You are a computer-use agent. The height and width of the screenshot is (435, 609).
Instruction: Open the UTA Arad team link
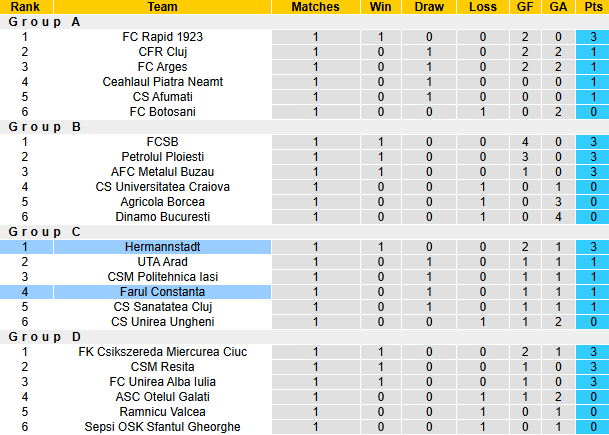pos(162,262)
